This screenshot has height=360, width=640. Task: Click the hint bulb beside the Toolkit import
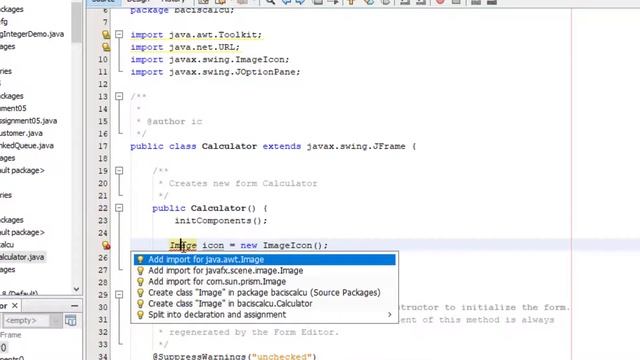pyautogui.click(x=106, y=35)
